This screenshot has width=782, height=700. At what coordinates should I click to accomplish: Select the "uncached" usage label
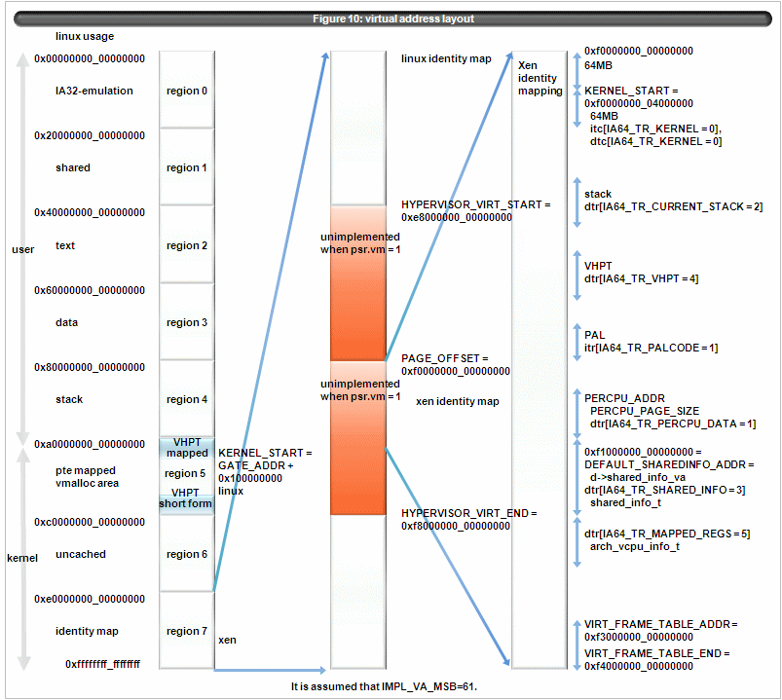click(81, 554)
